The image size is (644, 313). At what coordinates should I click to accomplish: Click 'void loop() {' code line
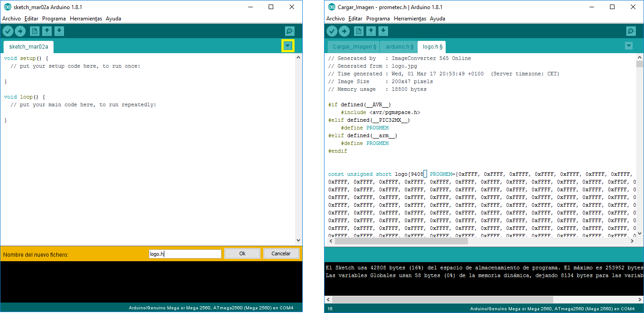[24, 97]
